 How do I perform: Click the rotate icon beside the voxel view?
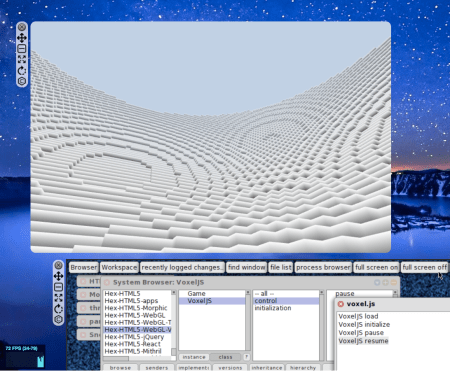pos(22,71)
